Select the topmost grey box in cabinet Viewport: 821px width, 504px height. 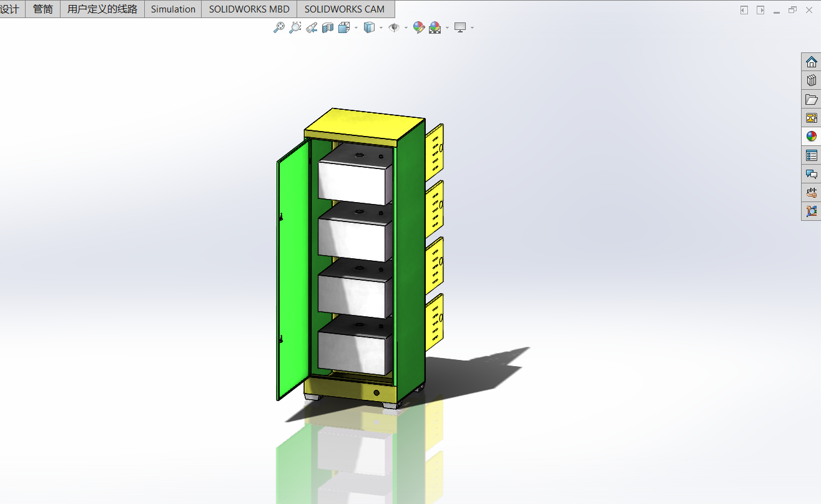(x=355, y=175)
